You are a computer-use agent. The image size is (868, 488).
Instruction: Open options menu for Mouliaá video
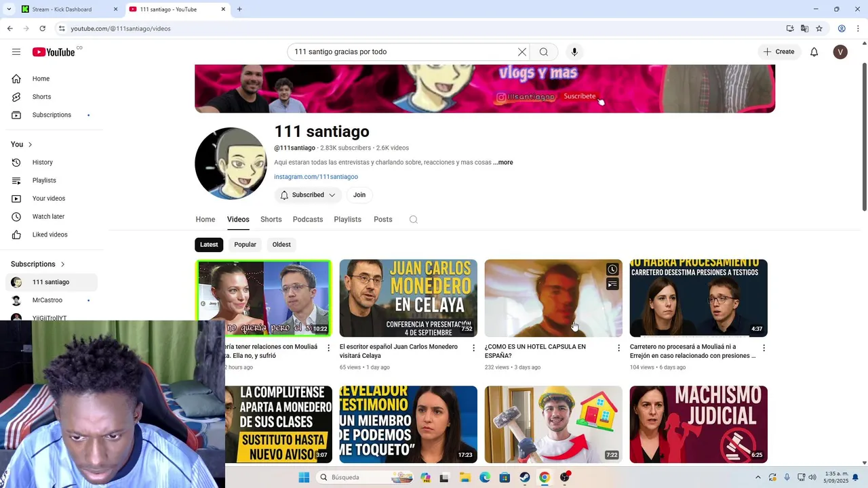click(329, 348)
